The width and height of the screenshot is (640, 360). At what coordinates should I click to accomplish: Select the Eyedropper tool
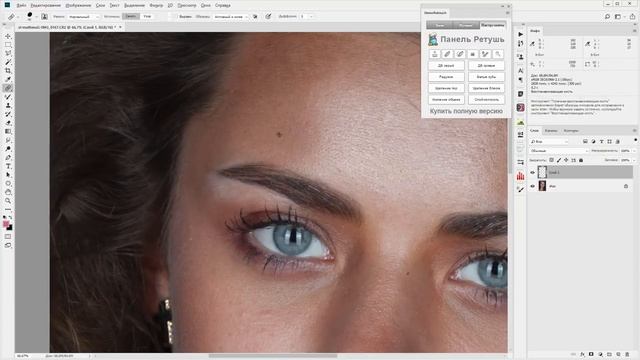(x=8, y=79)
